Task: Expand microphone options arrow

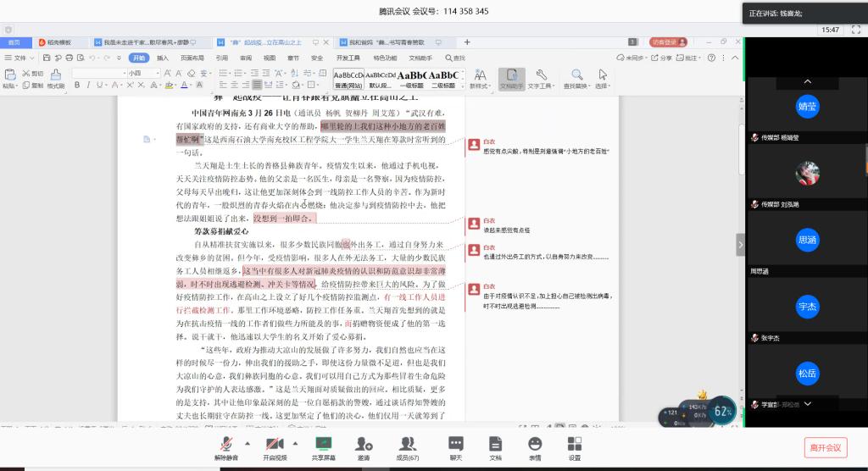Action: (x=248, y=443)
